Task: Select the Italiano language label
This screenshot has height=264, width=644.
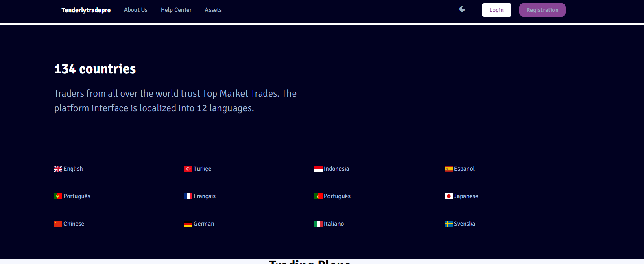Action: pos(334,224)
